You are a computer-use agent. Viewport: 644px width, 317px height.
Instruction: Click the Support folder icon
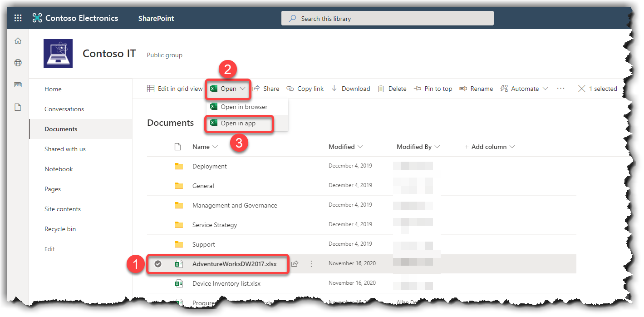[179, 244]
